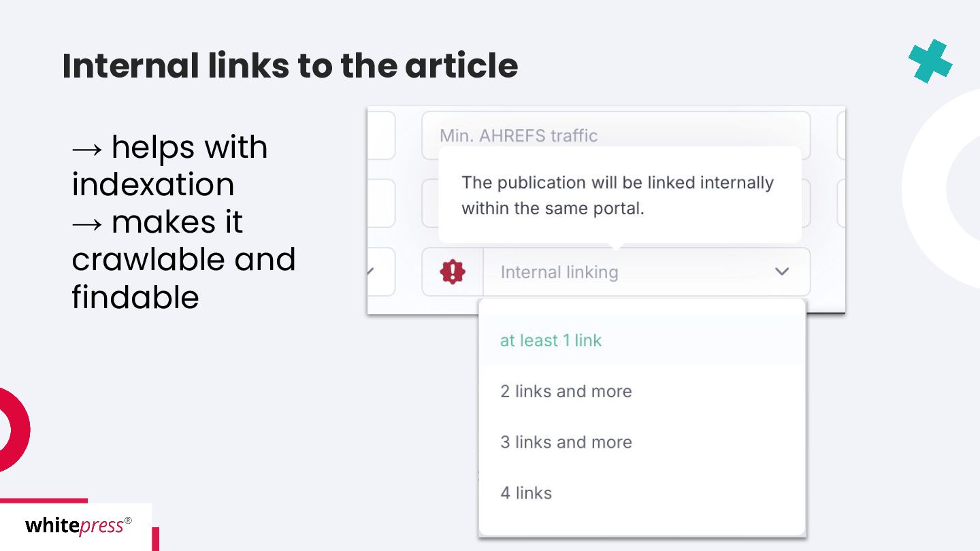
Task: Click the "Internal links to the article" title
Action: coord(290,66)
